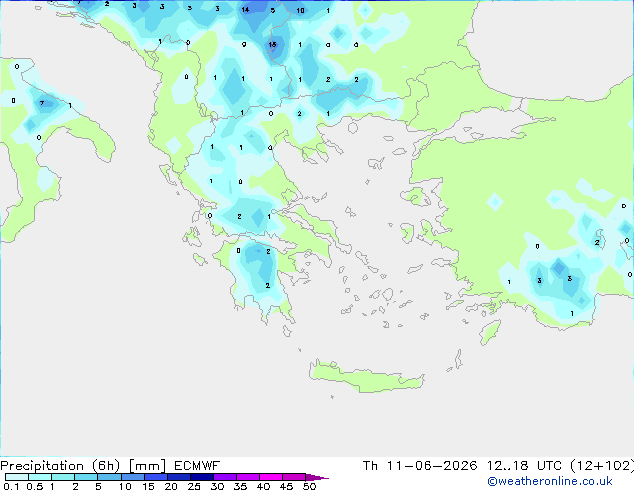The height and width of the screenshot is (490, 634).
Task: Pick the 40–45 mm magenta legend box
Action: [271, 477]
